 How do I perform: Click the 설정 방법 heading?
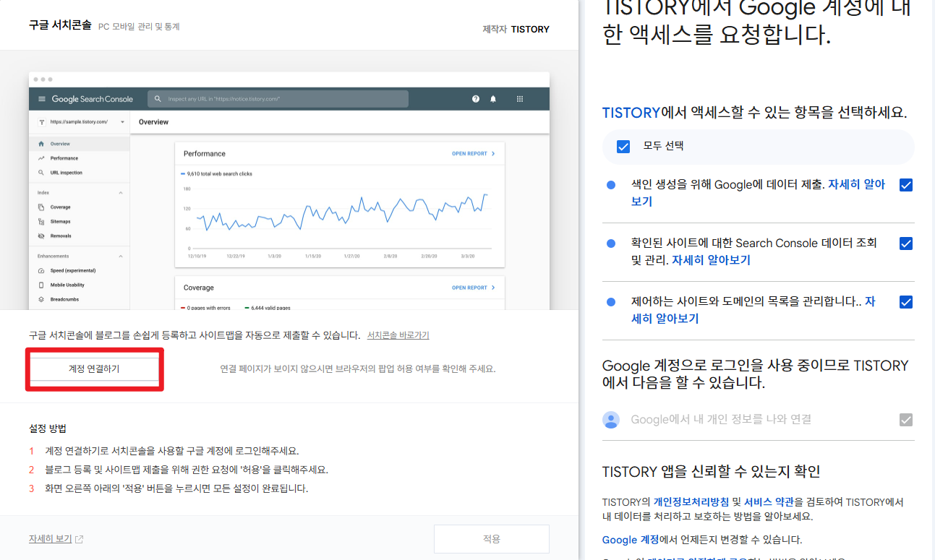click(48, 428)
